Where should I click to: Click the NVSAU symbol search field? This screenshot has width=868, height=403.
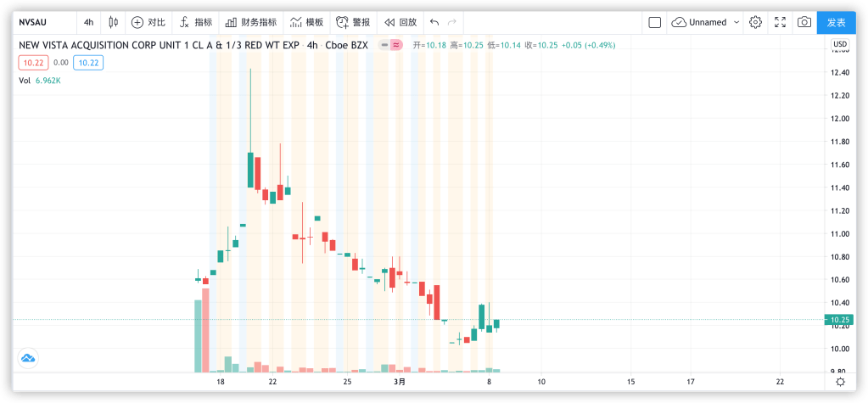click(x=42, y=22)
